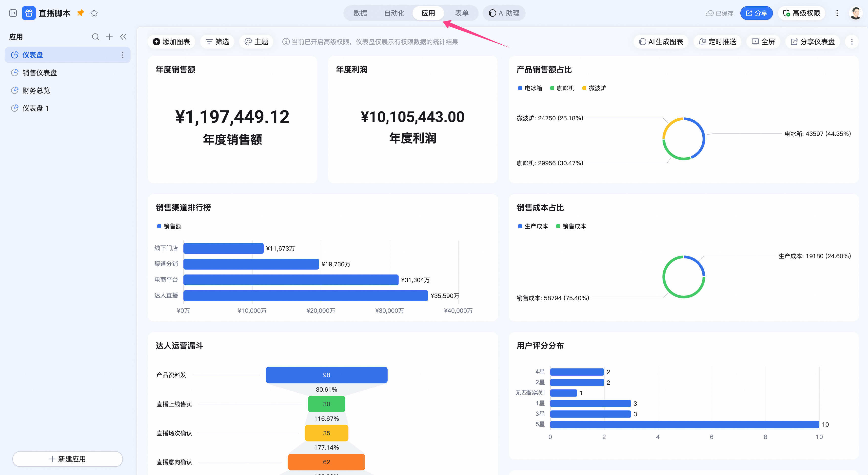The image size is (868, 475).
Task: Add a new app with plus icon
Action: 109,37
